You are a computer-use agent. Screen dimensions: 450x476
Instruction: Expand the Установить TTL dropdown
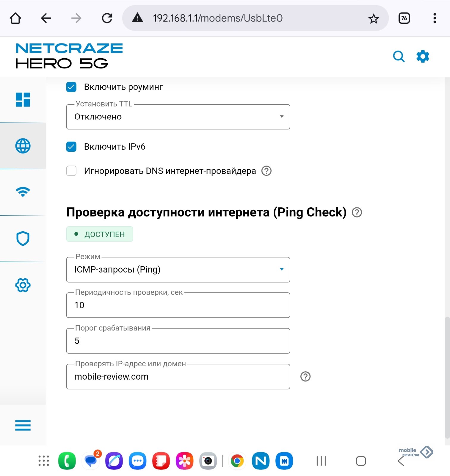[178, 117]
